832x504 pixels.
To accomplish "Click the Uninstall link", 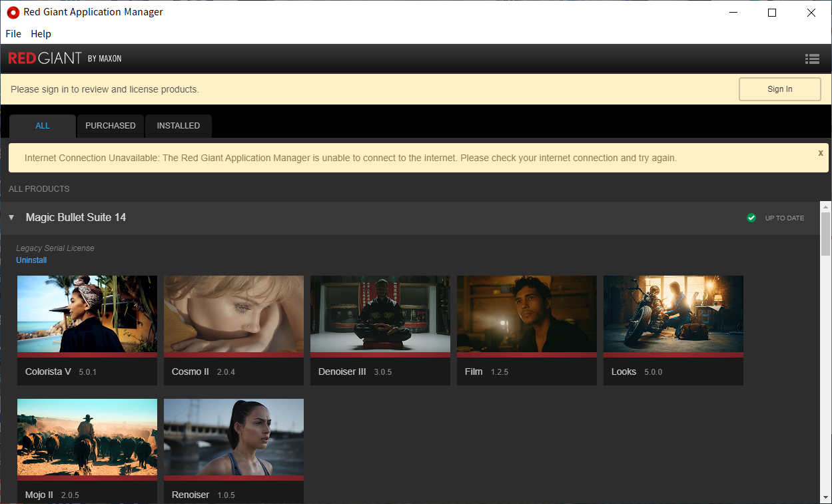I will [31, 260].
